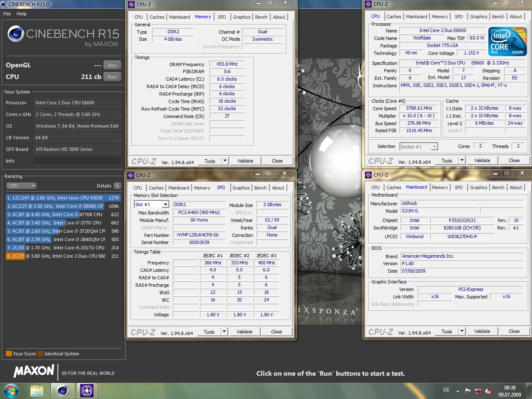Select the CPU-Z chip taskbar icon
532x399 pixels.
tap(87, 391)
